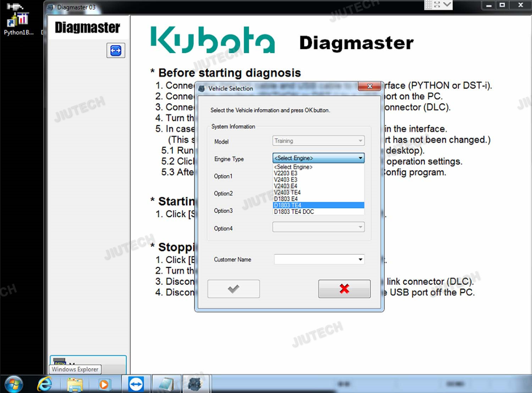532x393 pixels.
Task: Open the Windows Start menu
Action: [14, 384]
